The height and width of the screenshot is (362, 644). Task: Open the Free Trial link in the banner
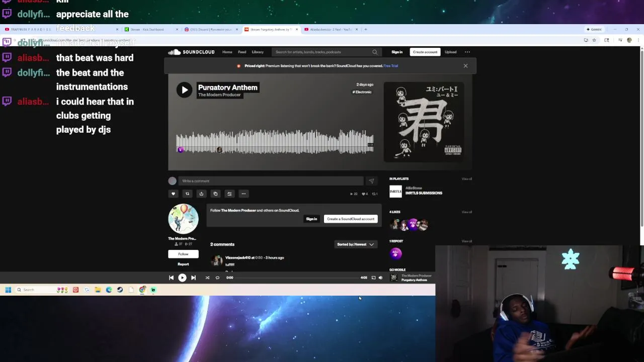[390, 66]
